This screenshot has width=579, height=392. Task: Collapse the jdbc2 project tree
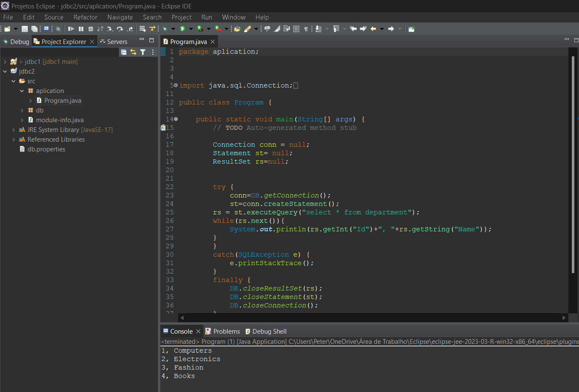pos(5,71)
